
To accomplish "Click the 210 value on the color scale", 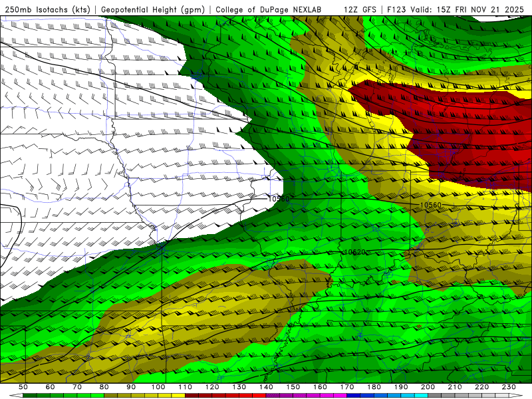I will (x=456, y=387).
